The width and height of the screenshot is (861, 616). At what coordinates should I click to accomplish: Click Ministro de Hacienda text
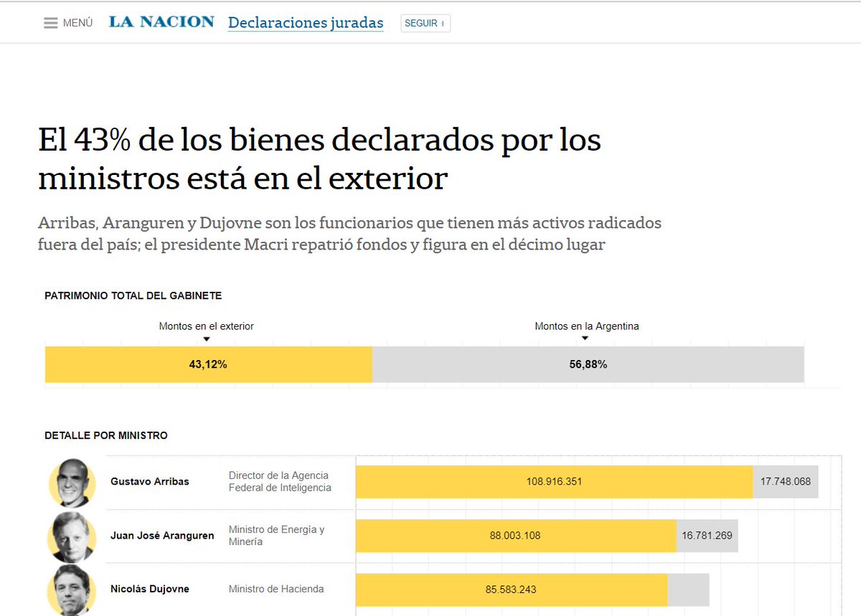(x=276, y=589)
